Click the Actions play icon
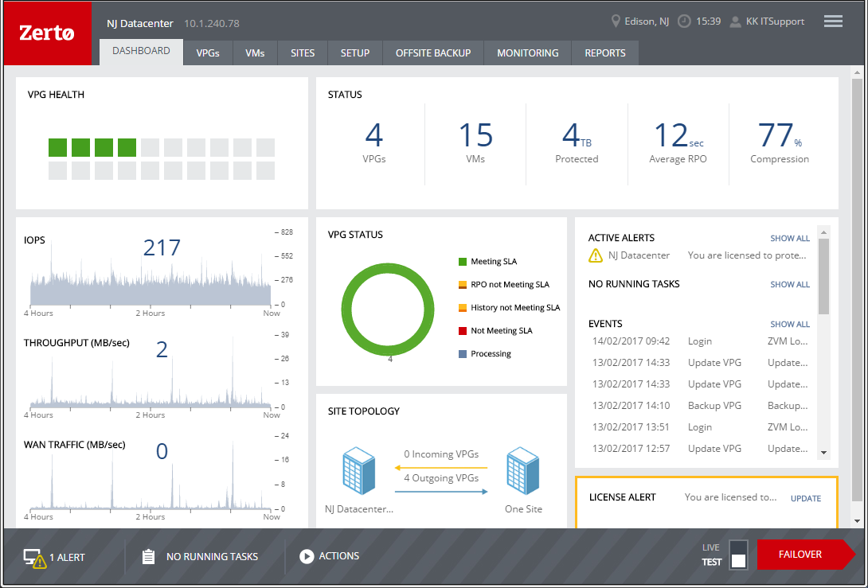The image size is (868, 588). [x=307, y=557]
